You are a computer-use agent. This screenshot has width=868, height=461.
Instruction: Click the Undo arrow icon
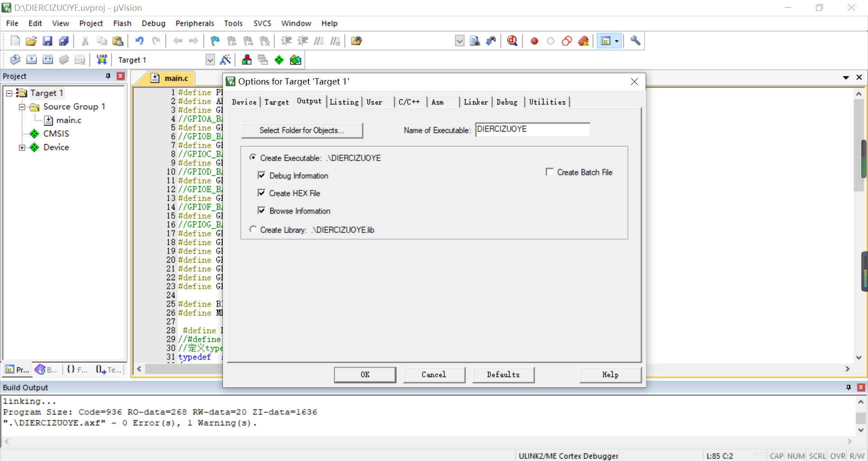click(x=139, y=41)
